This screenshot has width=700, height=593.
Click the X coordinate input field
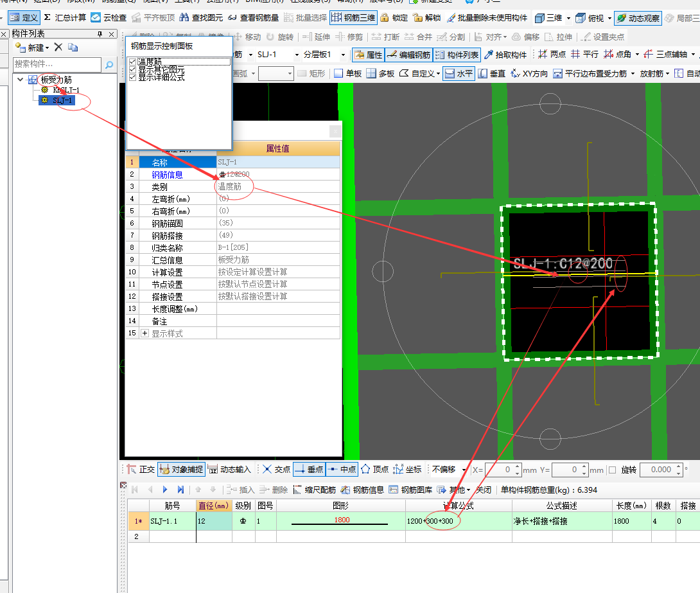[499, 470]
